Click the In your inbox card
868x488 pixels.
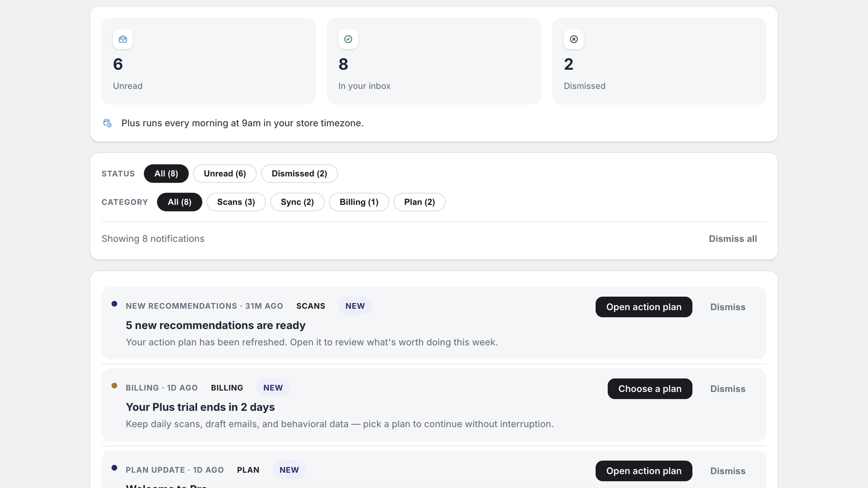434,61
